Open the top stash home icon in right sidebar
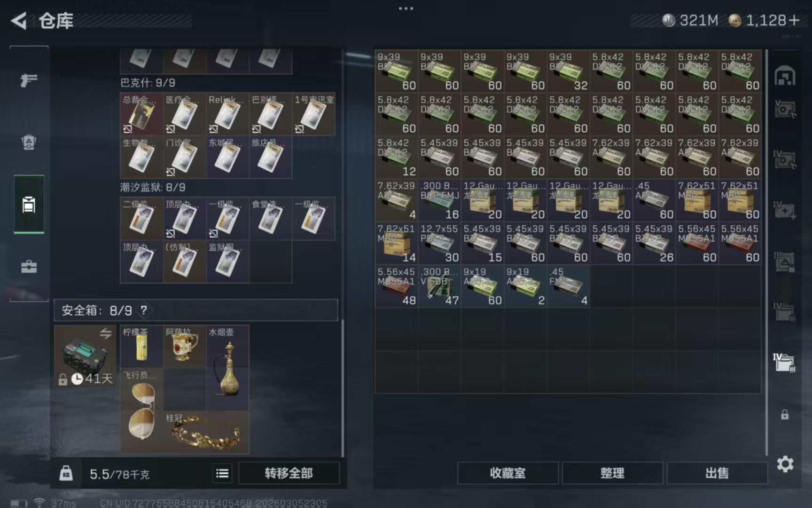Image resolution: width=812 pixels, height=508 pixels. [x=785, y=76]
